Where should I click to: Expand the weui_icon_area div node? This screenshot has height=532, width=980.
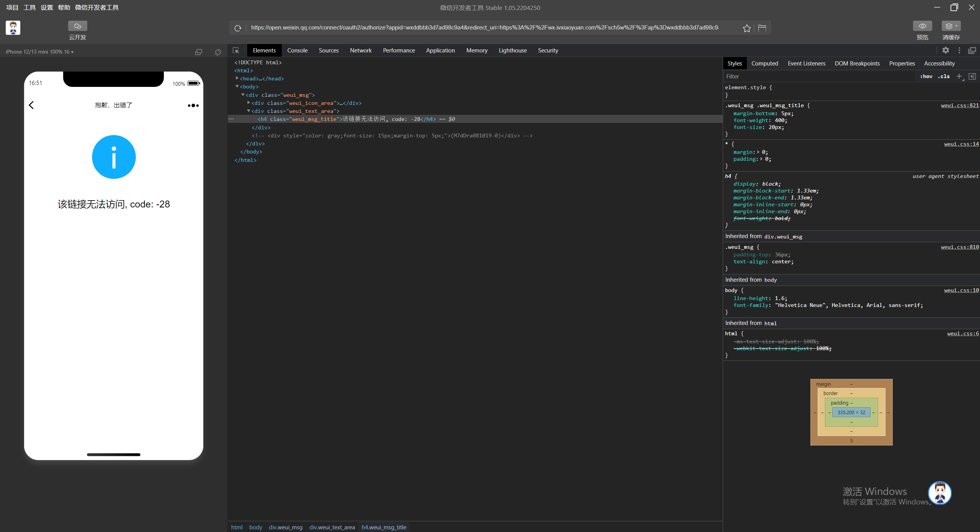click(249, 103)
